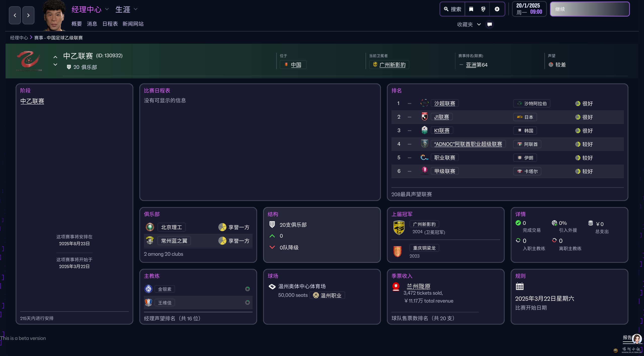Viewport: 644px width, 356px height.
Task: Open the 新闻网站 tab
Action: (133, 24)
